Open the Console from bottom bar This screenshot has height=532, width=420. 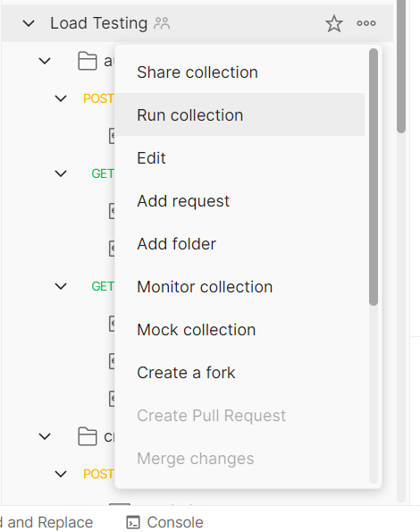164,522
